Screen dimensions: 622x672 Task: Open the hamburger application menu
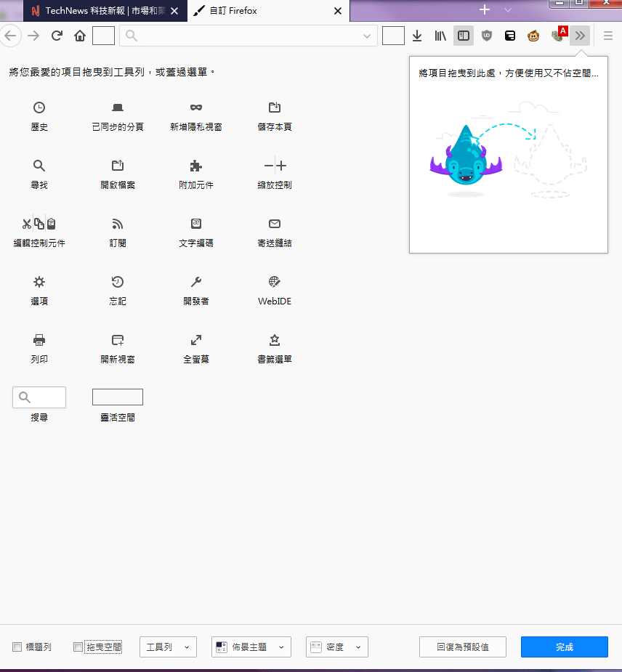608,36
